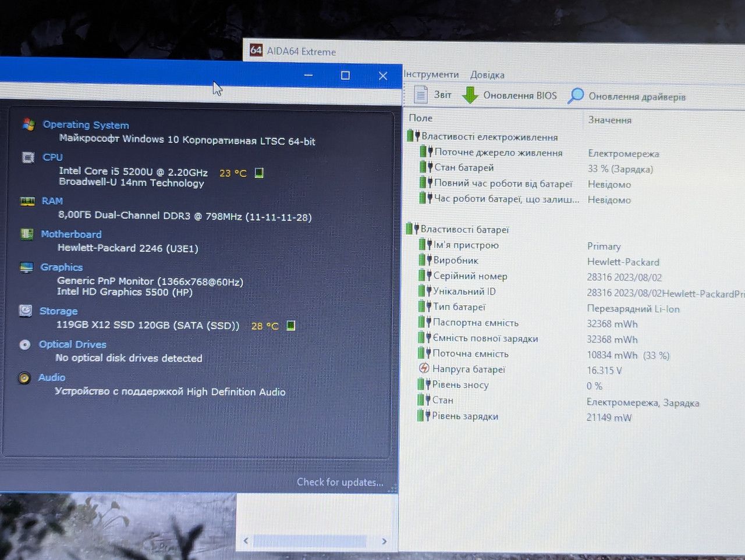Screen dimensions: 745x560
Task: Click the CPU chip icon
Action: (27, 157)
